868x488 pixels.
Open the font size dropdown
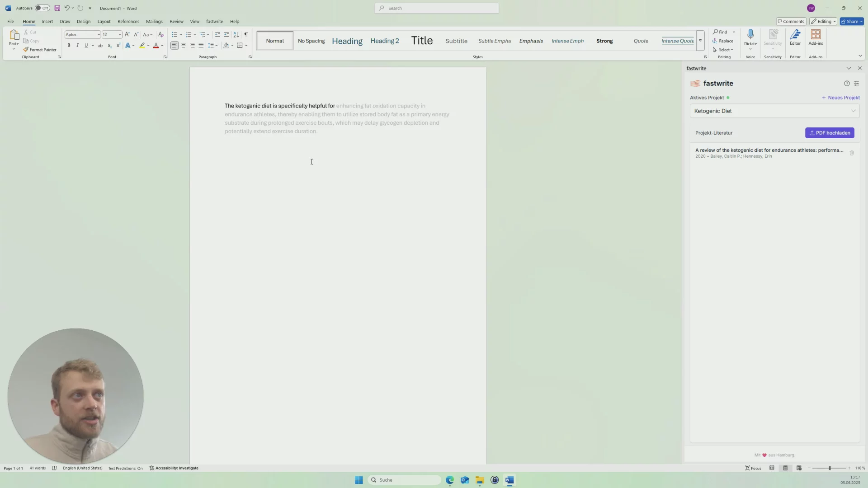point(119,34)
